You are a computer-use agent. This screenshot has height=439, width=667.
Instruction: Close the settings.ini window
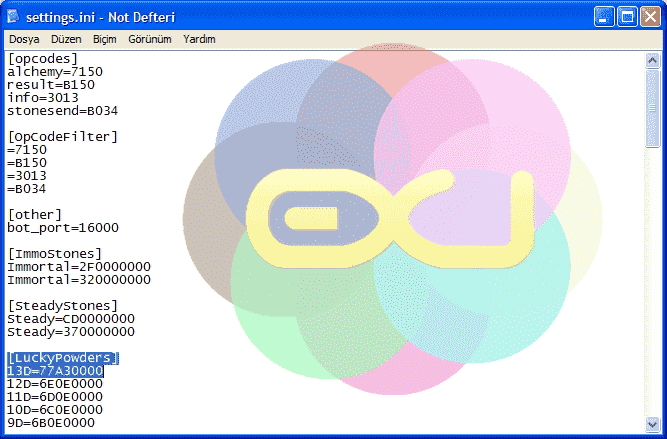[650, 17]
